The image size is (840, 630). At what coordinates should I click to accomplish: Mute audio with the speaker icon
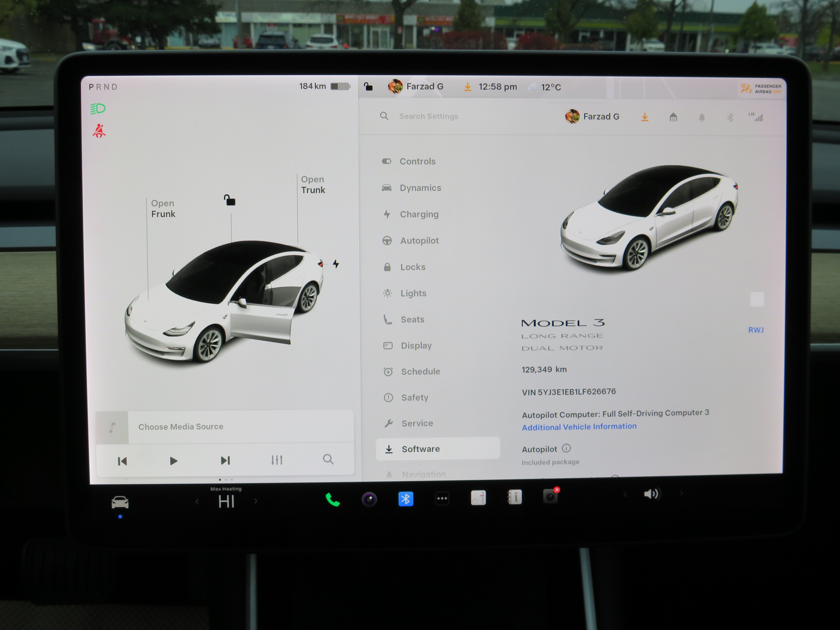point(652,493)
